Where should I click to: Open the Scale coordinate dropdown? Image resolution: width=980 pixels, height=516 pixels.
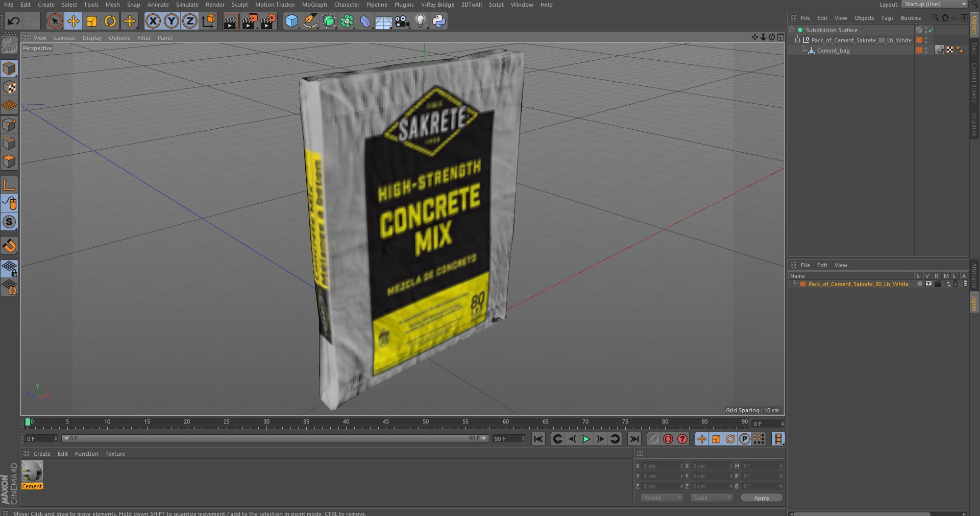click(711, 498)
